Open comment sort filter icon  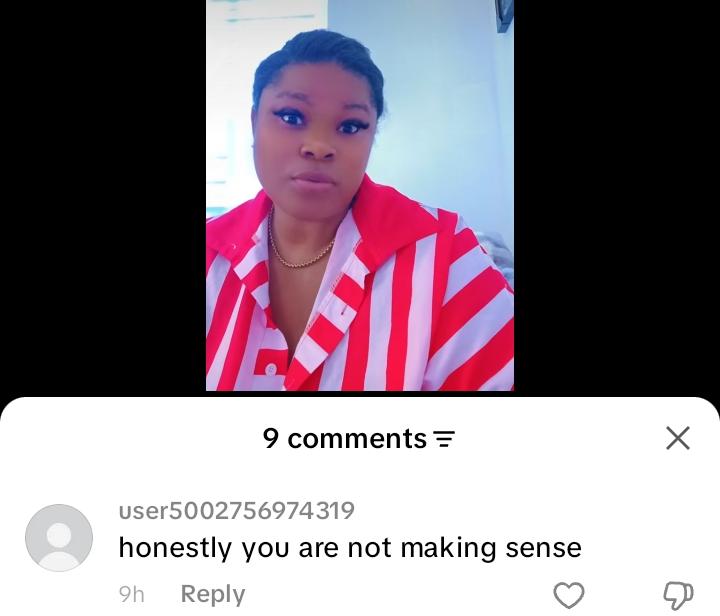point(444,439)
